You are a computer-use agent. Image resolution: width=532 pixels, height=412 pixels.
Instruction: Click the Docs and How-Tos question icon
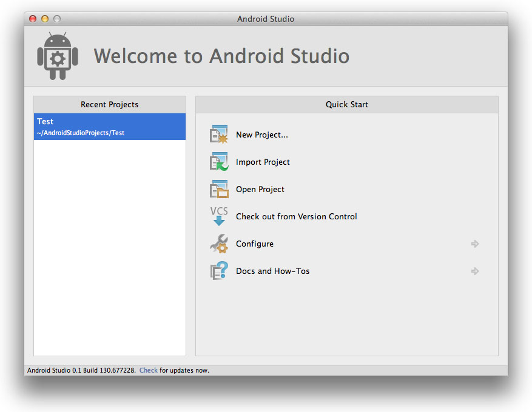pyautogui.click(x=219, y=271)
